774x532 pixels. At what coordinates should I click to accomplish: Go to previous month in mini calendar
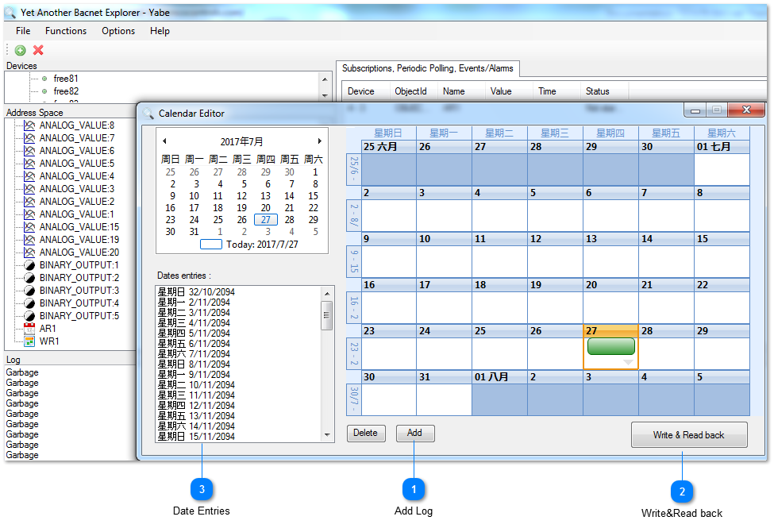(x=164, y=141)
